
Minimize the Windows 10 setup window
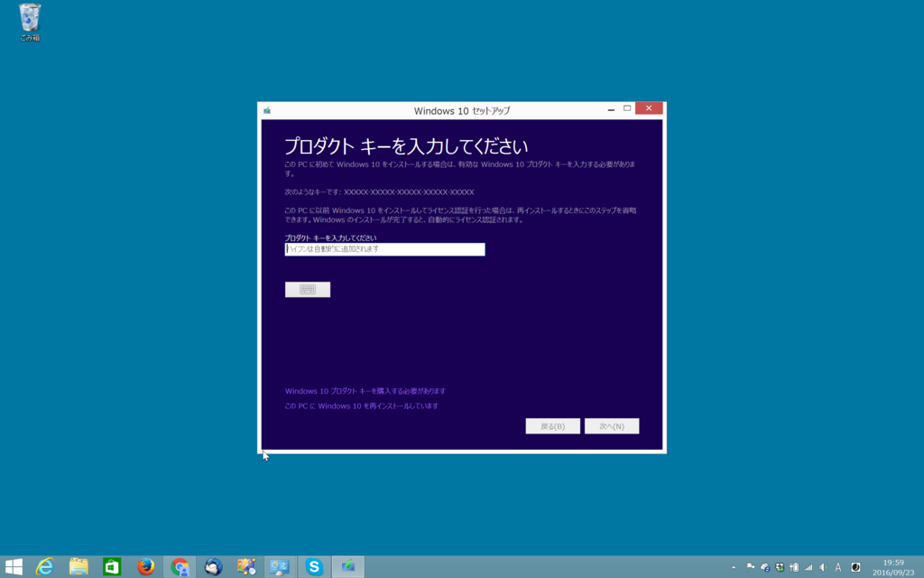[611, 109]
